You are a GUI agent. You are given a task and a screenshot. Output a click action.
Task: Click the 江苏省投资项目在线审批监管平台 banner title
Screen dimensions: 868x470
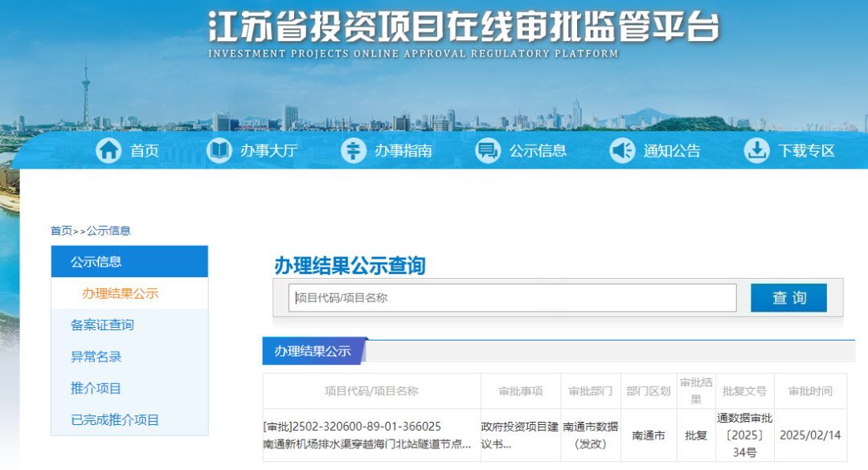point(464,26)
